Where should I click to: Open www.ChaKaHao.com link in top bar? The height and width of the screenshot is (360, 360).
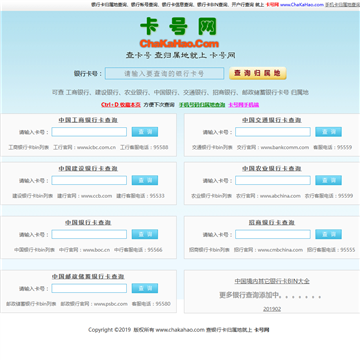[x=302, y=5]
